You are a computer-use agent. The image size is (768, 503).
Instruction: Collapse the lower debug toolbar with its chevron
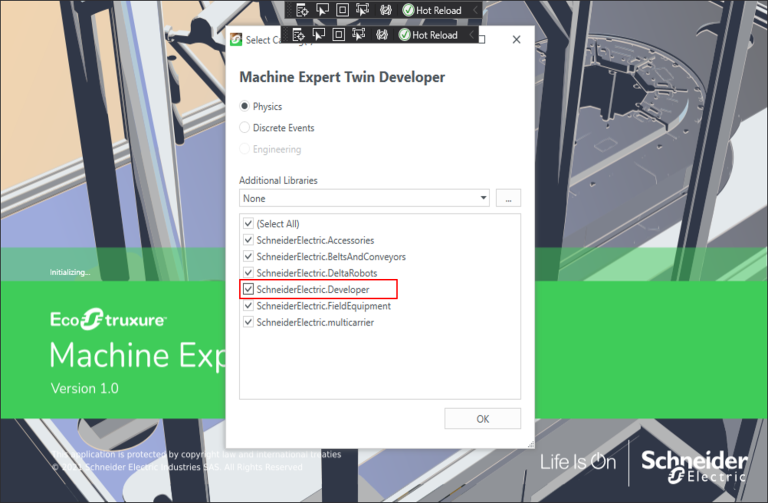pos(471,34)
